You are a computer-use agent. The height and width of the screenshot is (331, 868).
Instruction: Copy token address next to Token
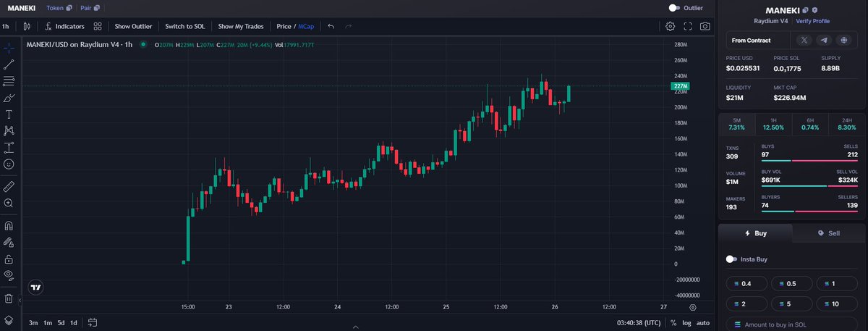[x=69, y=8]
